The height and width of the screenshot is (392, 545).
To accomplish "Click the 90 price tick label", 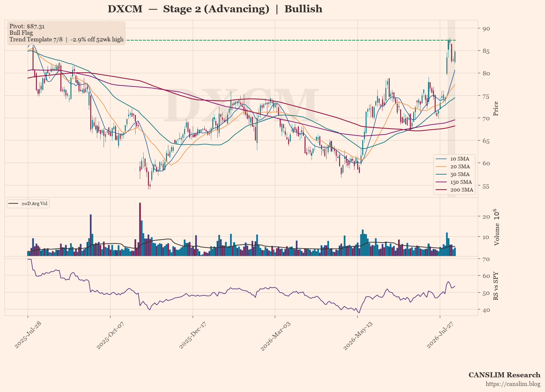I will click(486, 29).
